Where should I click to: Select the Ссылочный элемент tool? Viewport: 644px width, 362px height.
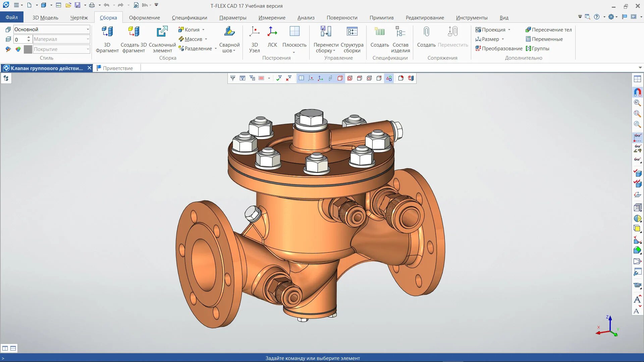coord(162,32)
